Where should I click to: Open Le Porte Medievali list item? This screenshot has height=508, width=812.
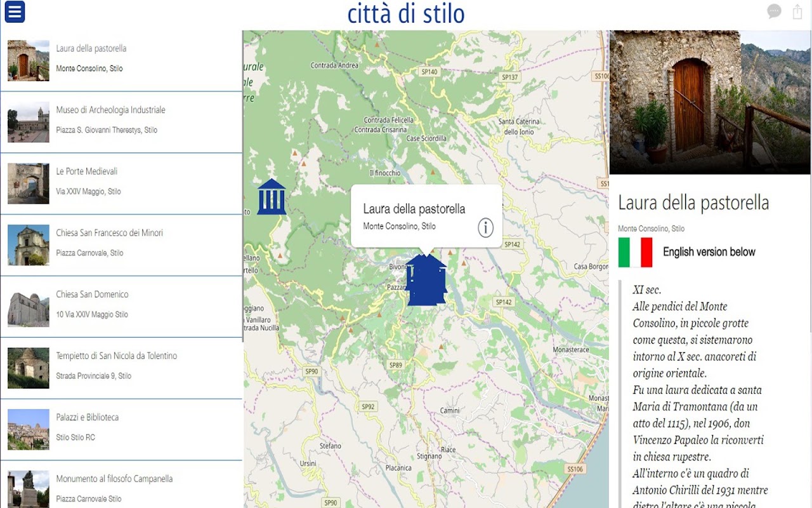(x=121, y=184)
